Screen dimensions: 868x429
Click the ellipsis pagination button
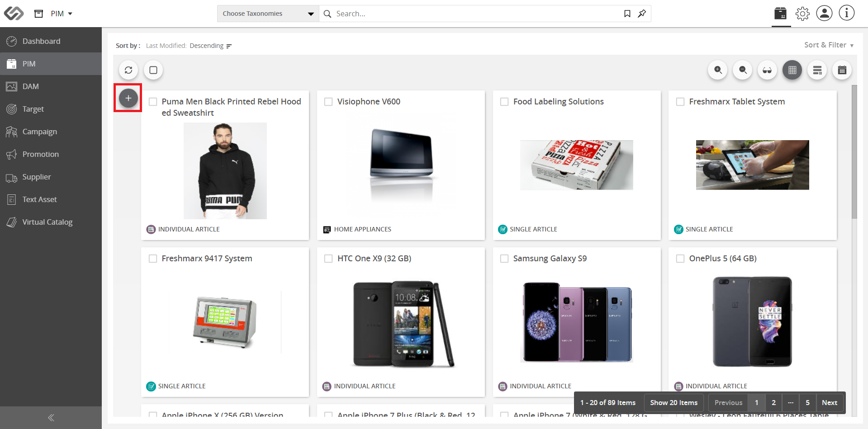pyautogui.click(x=791, y=402)
